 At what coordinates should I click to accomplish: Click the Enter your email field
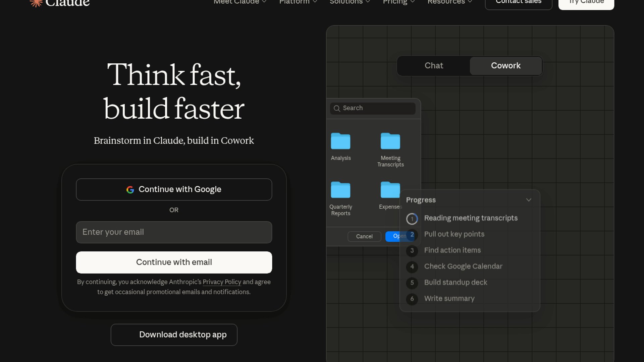pyautogui.click(x=174, y=232)
